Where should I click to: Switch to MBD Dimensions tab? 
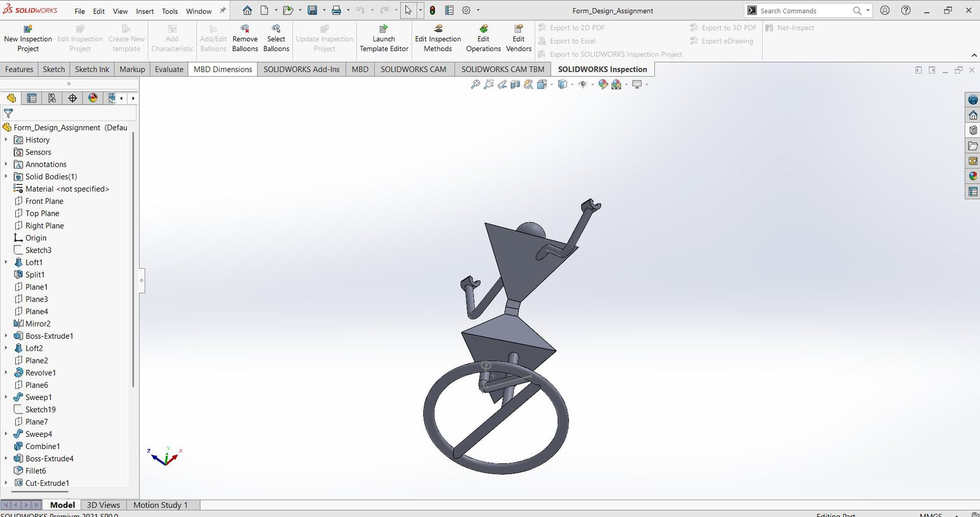[x=223, y=69]
